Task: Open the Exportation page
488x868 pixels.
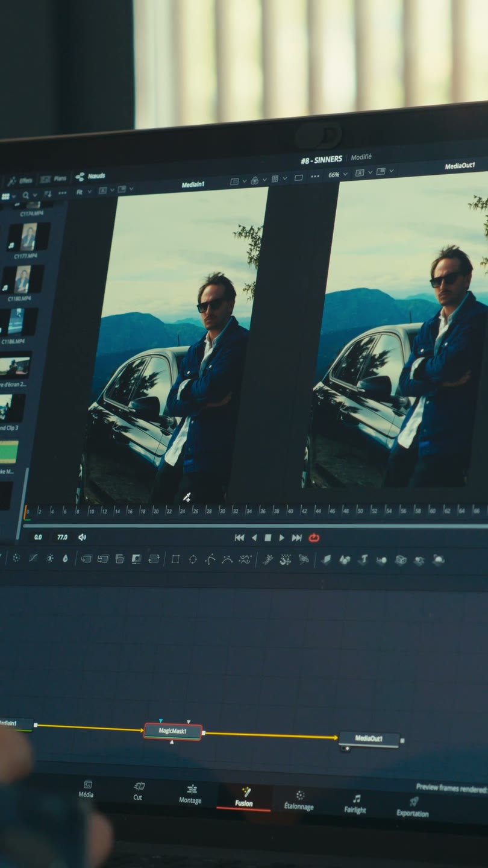Action: (413, 807)
